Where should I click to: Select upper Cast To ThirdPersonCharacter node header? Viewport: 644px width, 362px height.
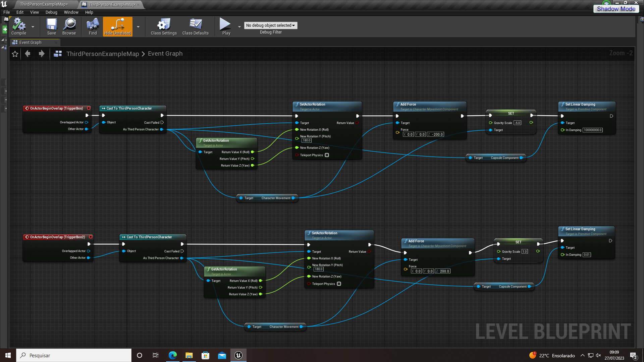pos(133,108)
